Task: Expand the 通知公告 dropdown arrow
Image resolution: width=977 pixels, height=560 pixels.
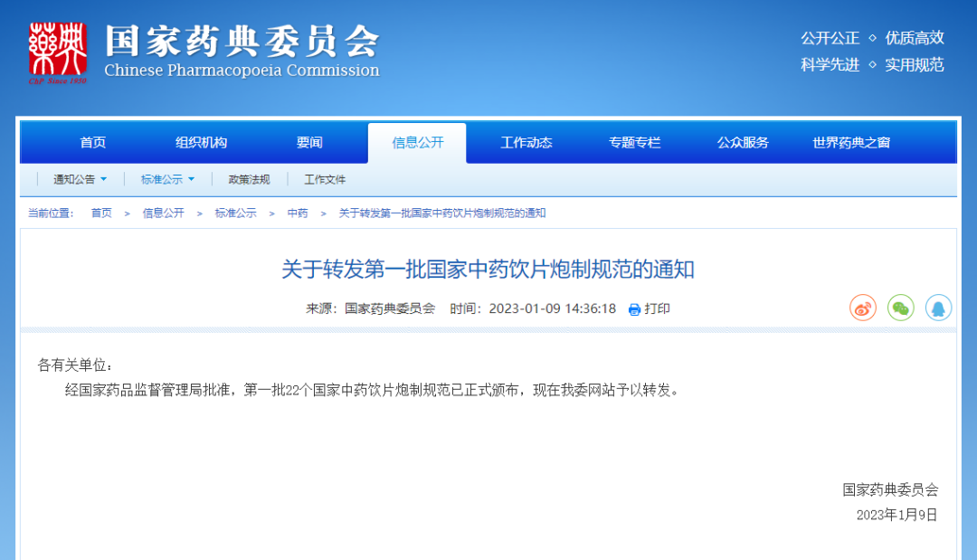Action: click(x=103, y=179)
